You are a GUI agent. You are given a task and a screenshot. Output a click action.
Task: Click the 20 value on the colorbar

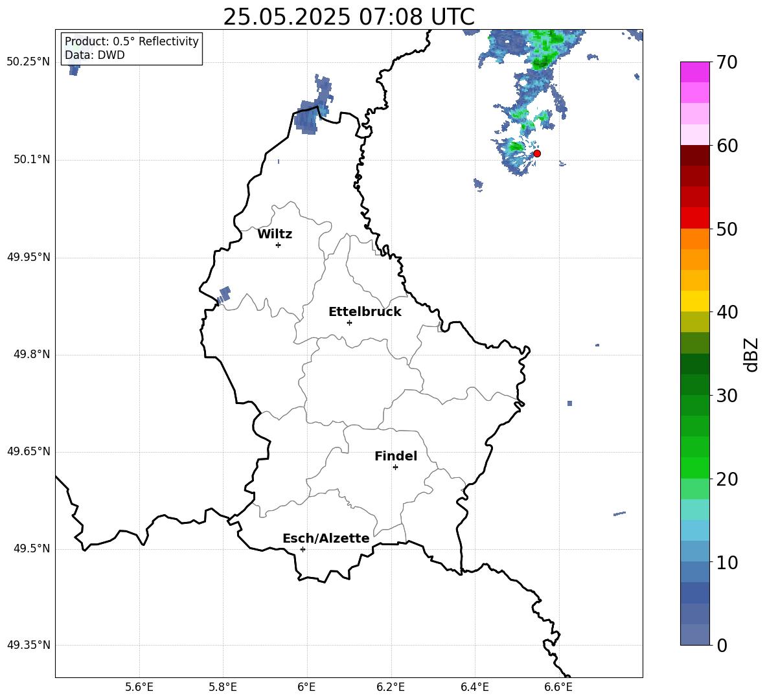[x=727, y=479]
